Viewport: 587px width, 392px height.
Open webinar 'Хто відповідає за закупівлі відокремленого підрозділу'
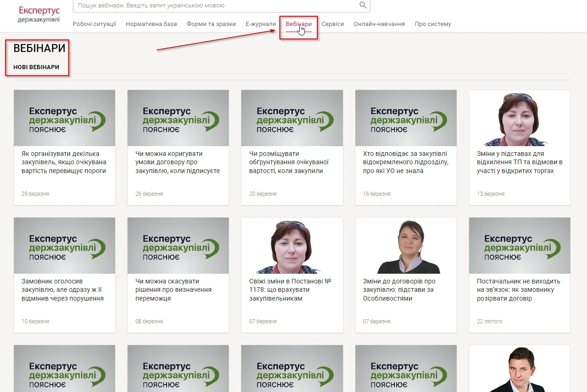[405, 162]
